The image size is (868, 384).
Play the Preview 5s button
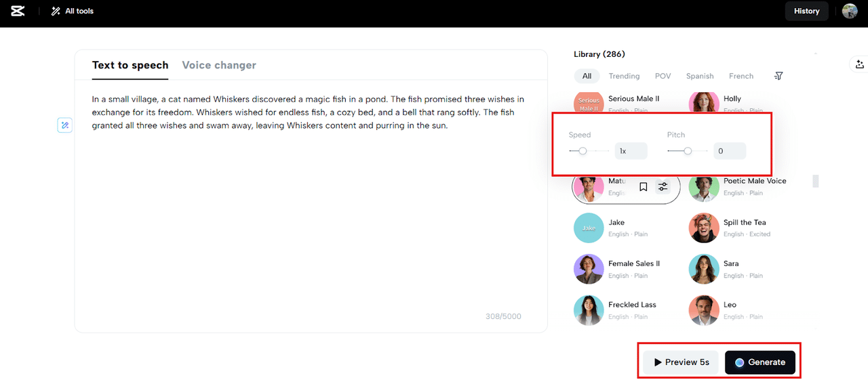[x=681, y=362]
